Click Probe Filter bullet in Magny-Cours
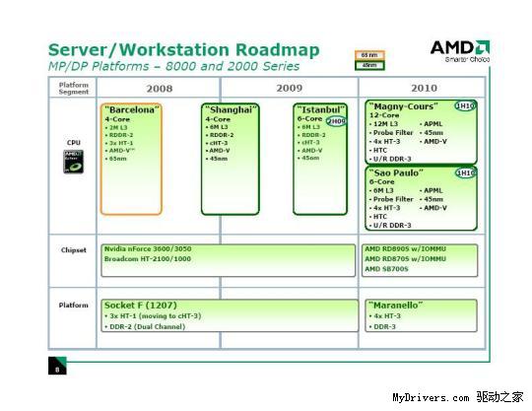The image size is (532, 411). [x=391, y=133]
